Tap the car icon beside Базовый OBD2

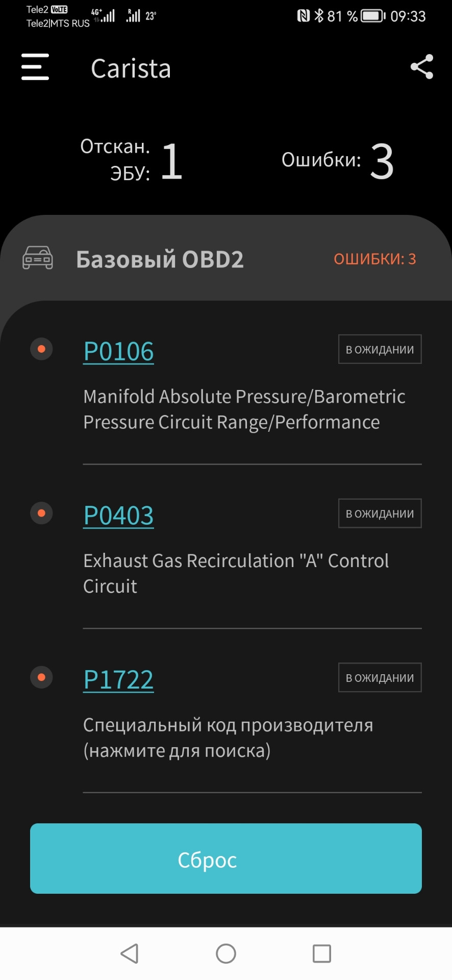pyautogui.click(x=38, y=258)
